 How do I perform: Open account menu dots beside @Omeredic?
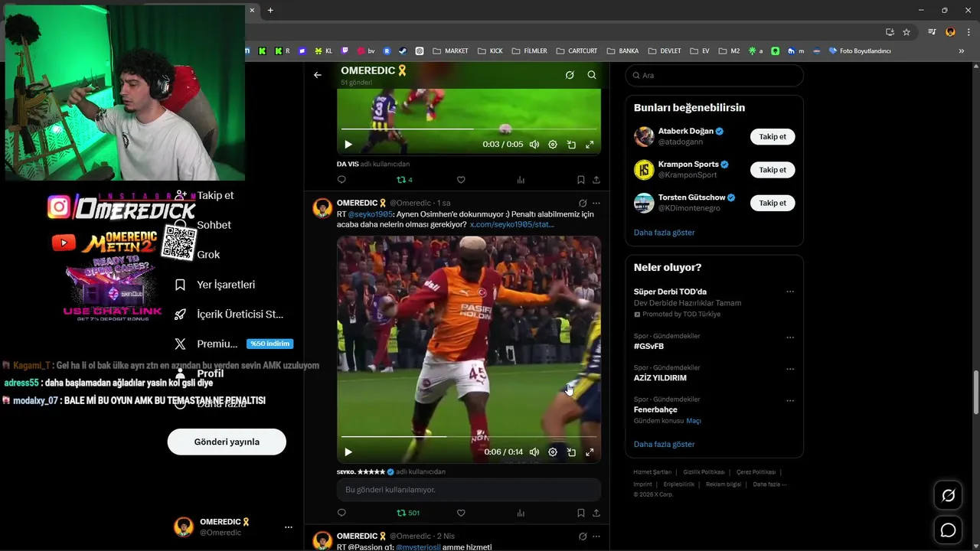point(289,527)
